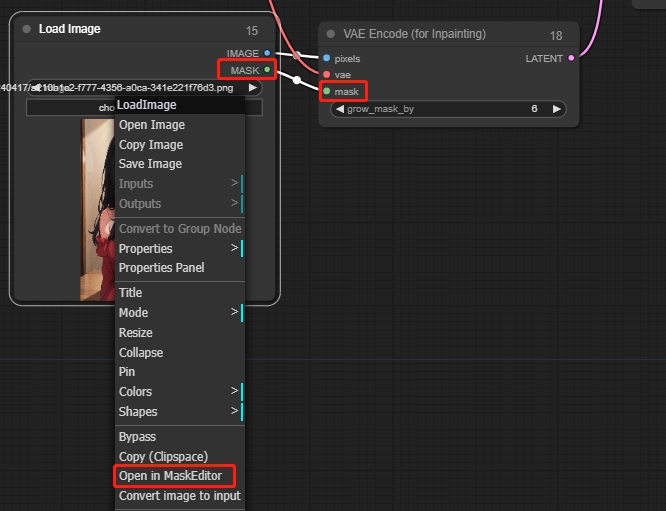Increase grow_mask_by with right arrow

coord(558,109)
